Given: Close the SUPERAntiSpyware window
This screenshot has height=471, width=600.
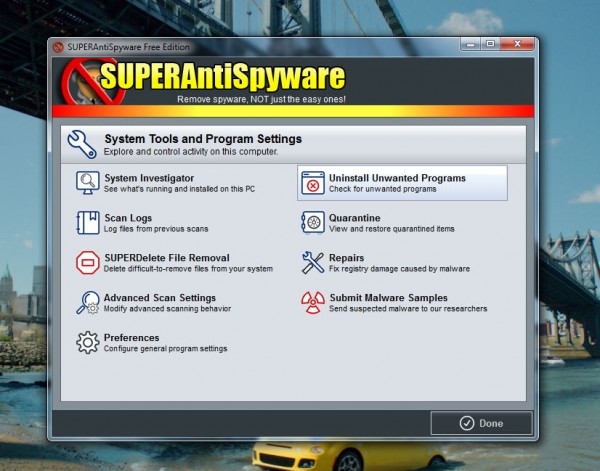Looking at the screenshot, I should (x=517, y=44).
